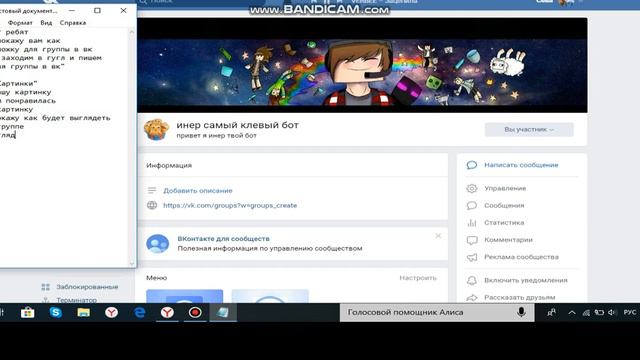This screenshot has height=360, width=640.
Task: Open File Explorer on taskbar
Action: [84, 313]
